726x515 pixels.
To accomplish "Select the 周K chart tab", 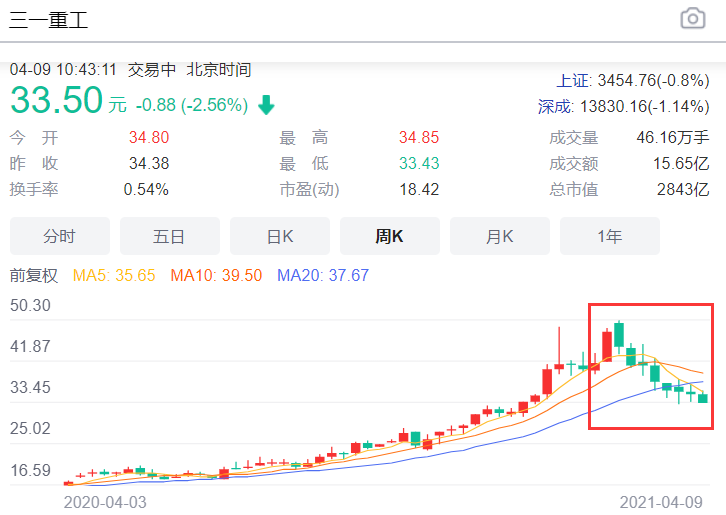I will pyautogui.click(x=389, y=236).
